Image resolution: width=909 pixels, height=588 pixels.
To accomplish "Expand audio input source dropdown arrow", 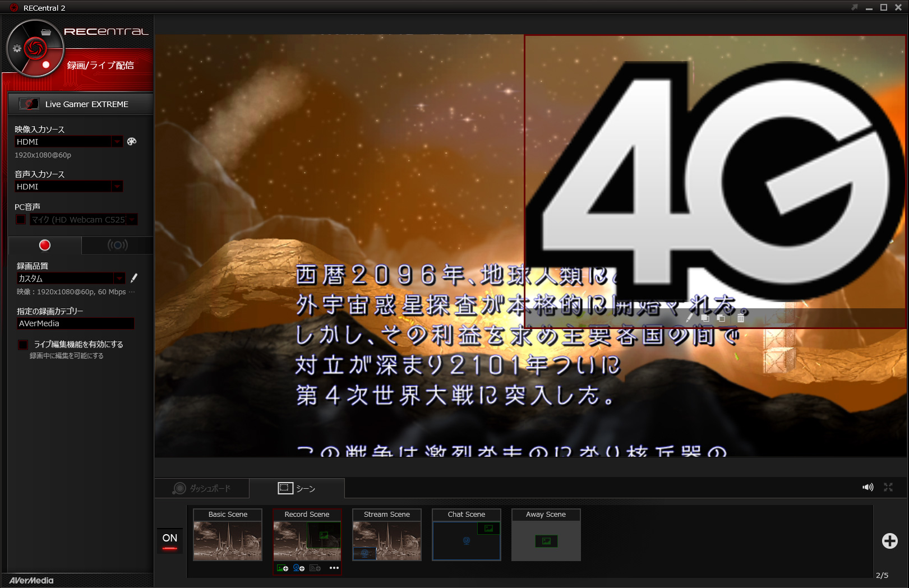I will click(117, 186).
